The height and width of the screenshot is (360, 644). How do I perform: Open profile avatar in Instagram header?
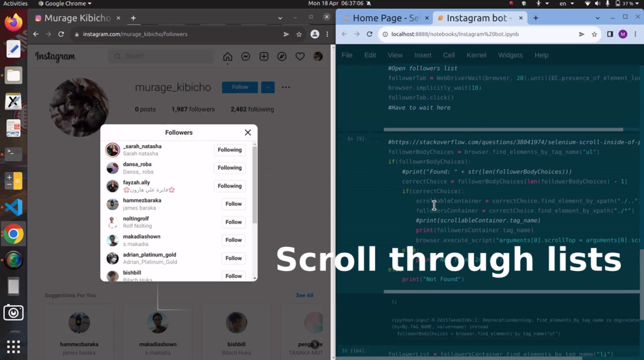[x=318, y=56]
